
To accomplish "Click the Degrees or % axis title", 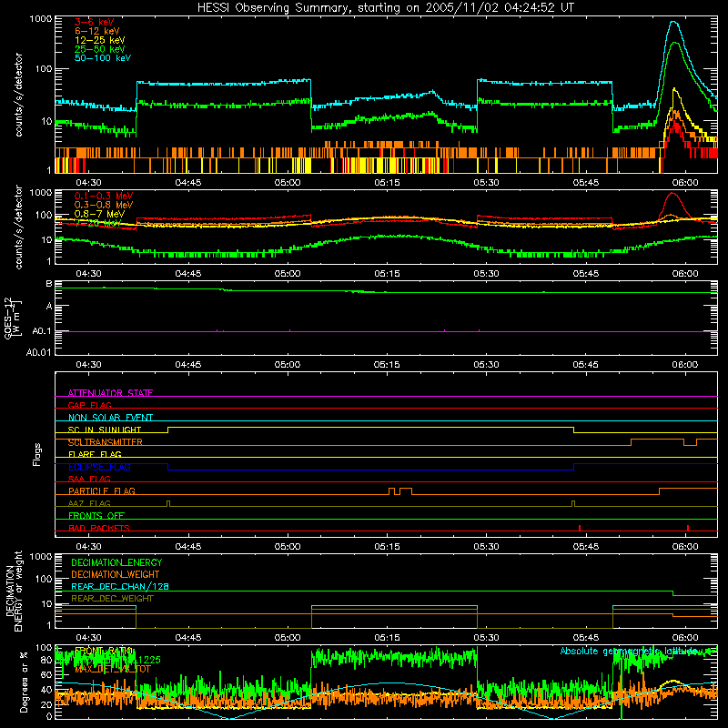I will pyautogui.click(x=24, y=682).
